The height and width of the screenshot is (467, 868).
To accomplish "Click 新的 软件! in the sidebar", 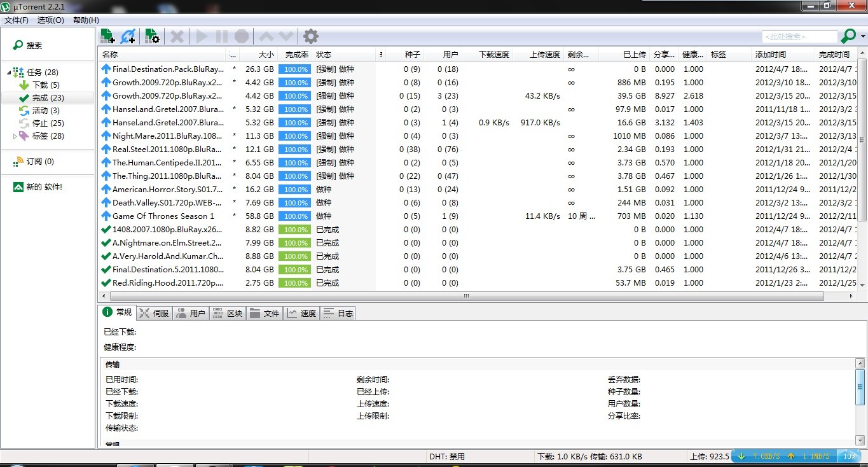I will click(x=44, y=187).
